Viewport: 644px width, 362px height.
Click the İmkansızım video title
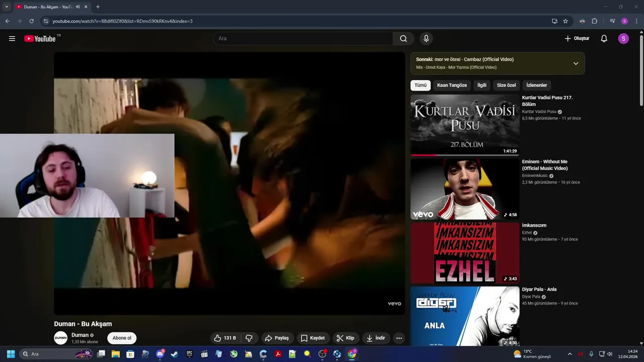534,225
